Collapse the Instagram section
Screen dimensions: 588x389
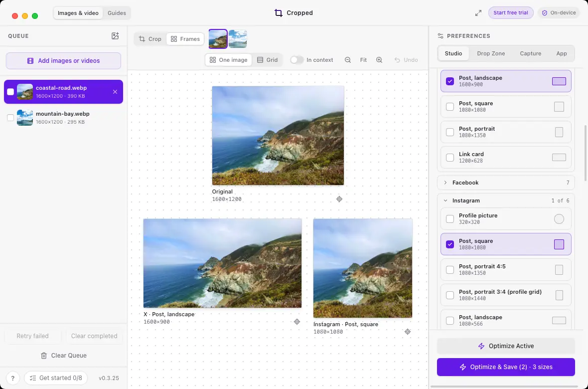click(506, 200)
